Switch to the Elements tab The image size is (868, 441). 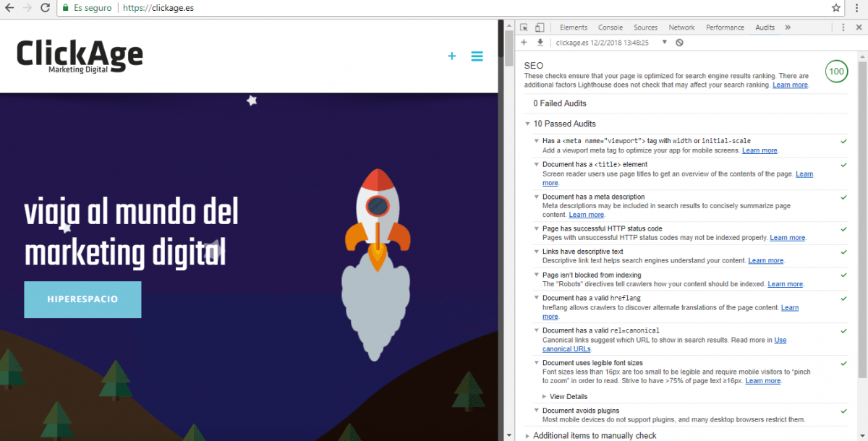point(574,27)
